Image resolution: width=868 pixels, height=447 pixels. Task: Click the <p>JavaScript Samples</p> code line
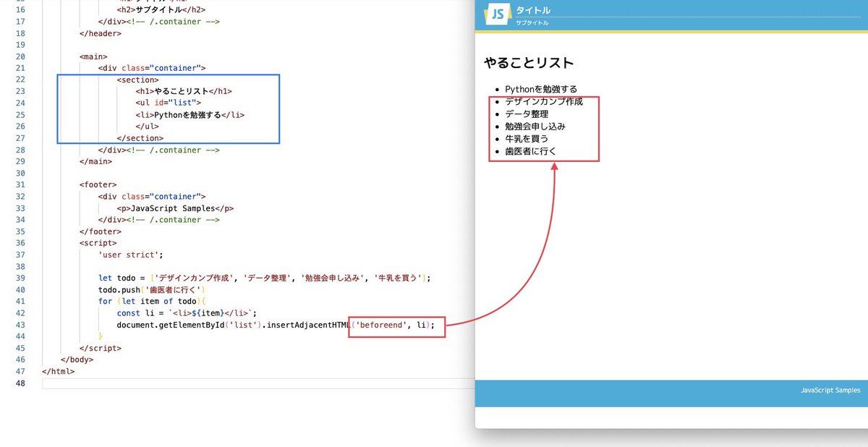tap(175, 208)
